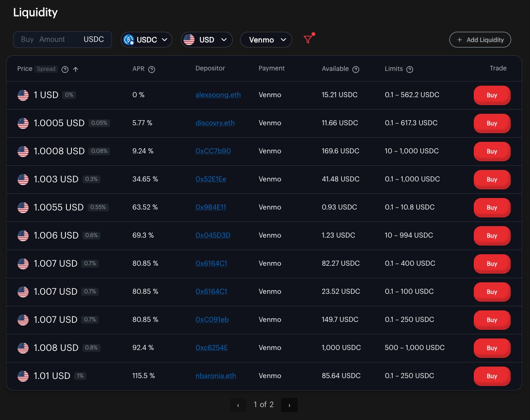
Task: Buy from the 1.0008 USD row
Action: [x=492, y=152]
